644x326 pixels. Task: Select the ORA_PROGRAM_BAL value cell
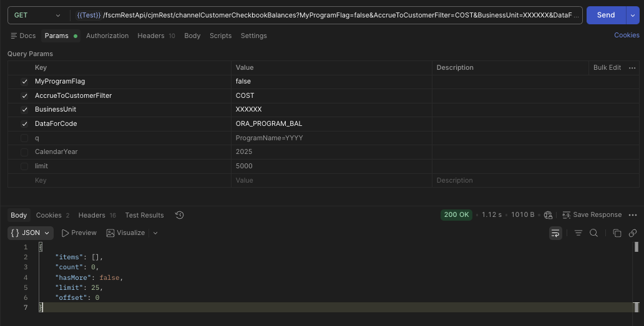point(331,124)
